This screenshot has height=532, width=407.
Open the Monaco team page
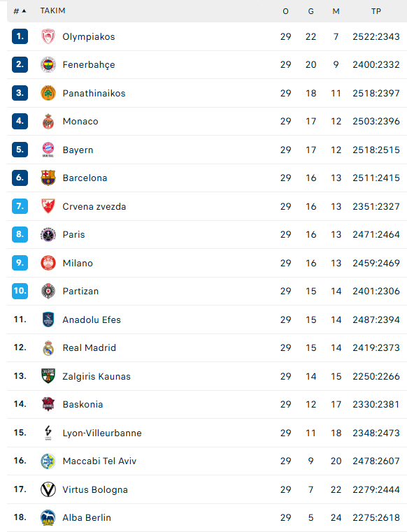point(80,121)
